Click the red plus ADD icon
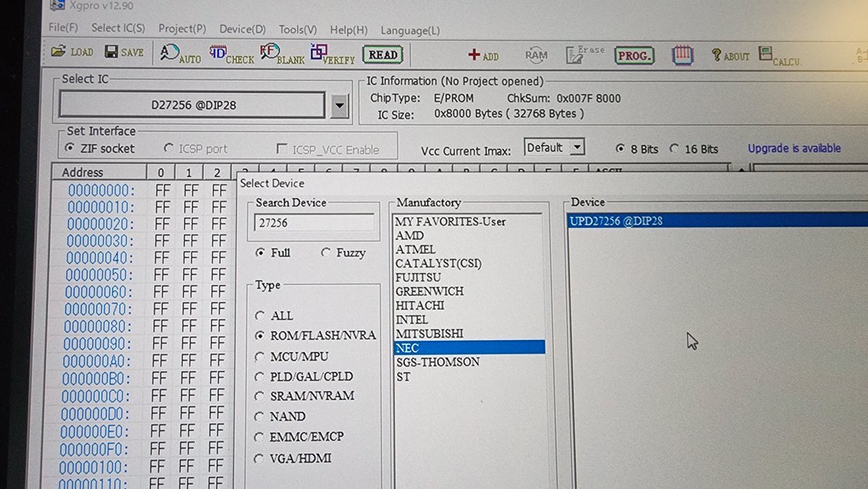 [483, 55]
